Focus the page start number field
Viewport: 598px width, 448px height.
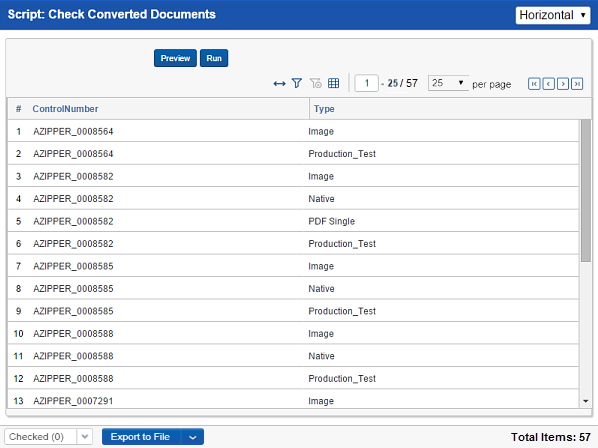pos(367,83)
